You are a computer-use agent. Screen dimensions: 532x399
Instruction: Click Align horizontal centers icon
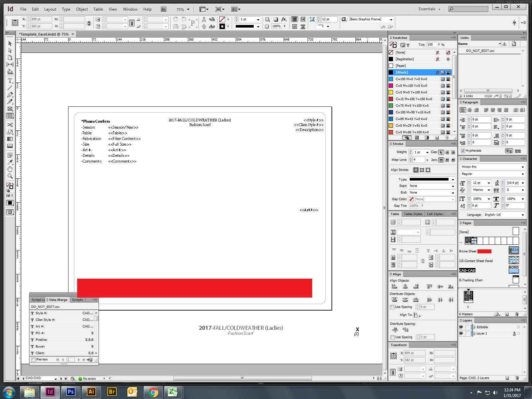(x=405, y=286)
